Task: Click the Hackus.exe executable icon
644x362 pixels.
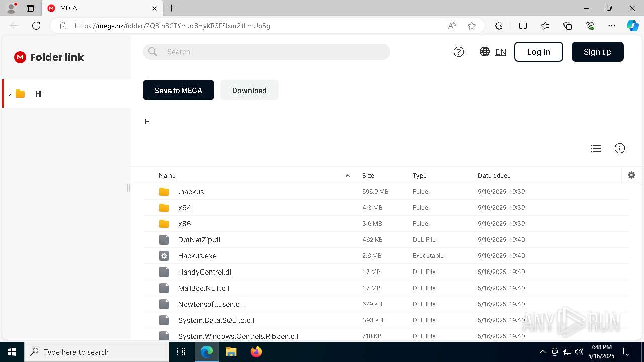Action: pyautogui.click(x=164, y=256)
